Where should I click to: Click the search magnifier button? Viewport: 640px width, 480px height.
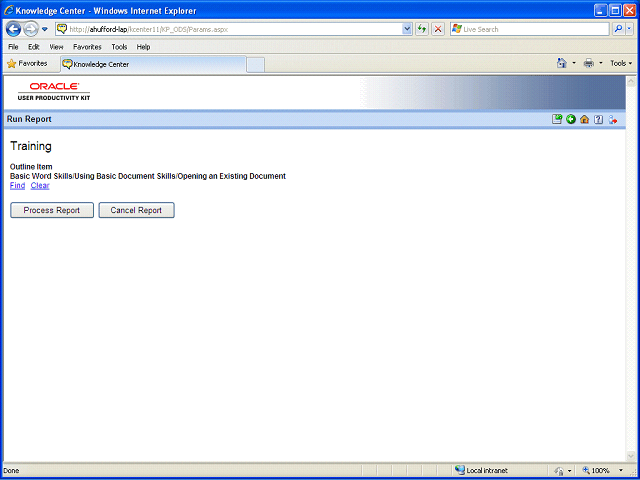[619, 29]
